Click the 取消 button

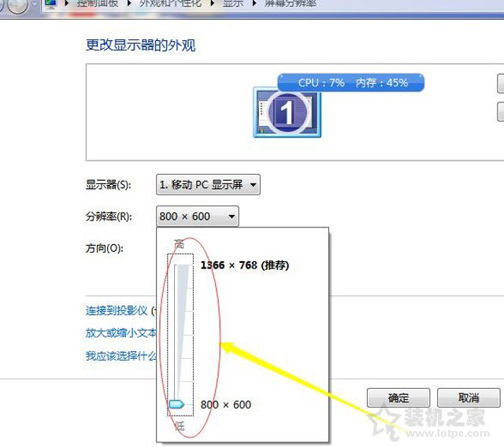point(469,397)
